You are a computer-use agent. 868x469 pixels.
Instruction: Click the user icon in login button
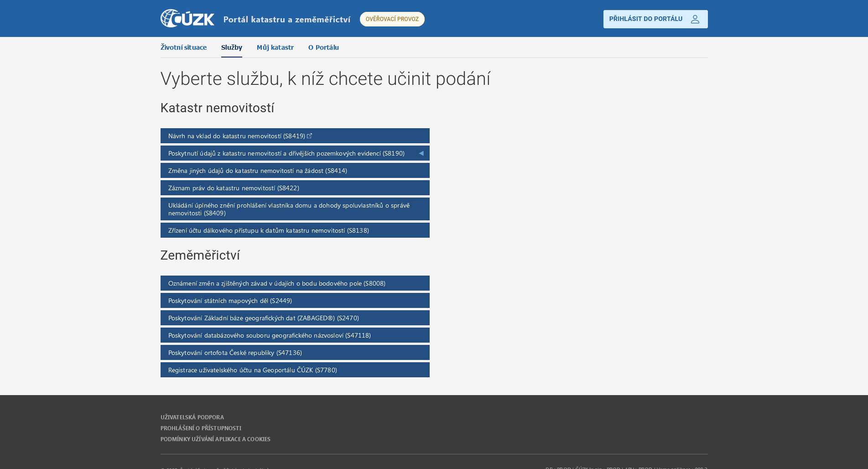(695, 19)
